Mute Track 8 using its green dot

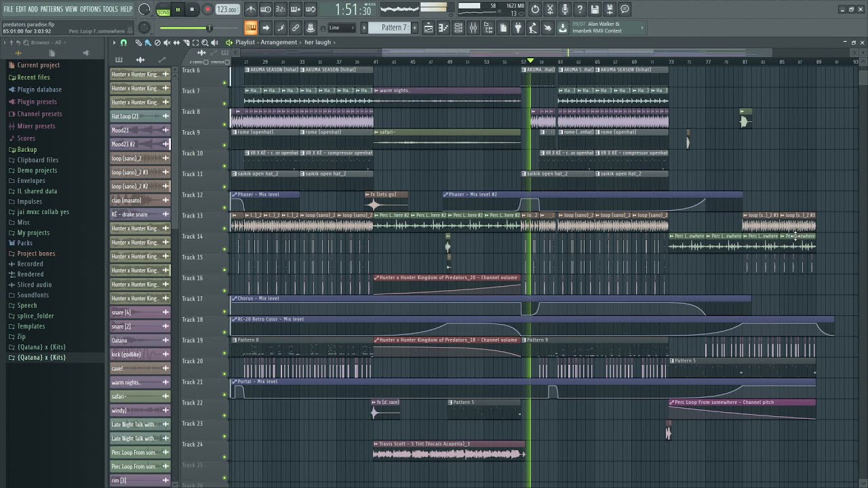[x=224, y=125]
